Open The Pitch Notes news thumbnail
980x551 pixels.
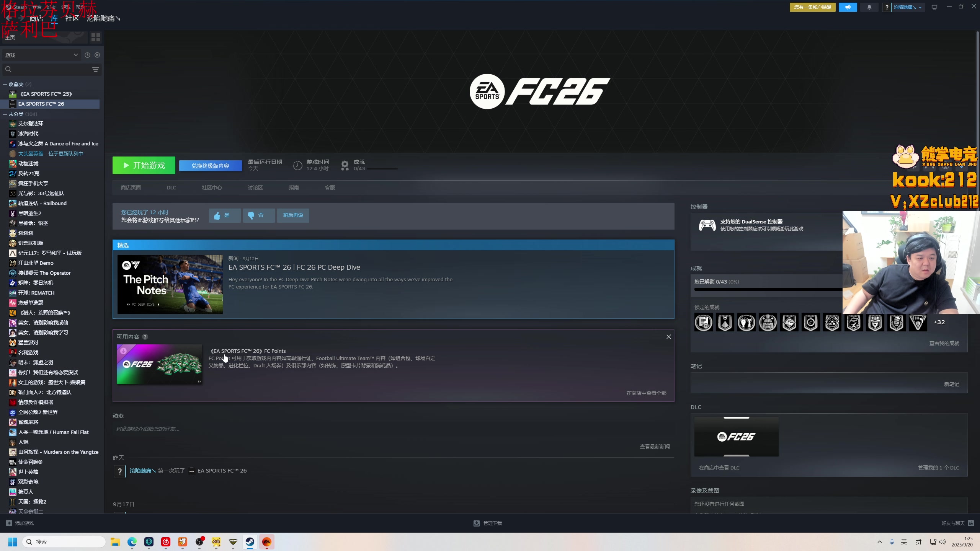click(170, 284)
